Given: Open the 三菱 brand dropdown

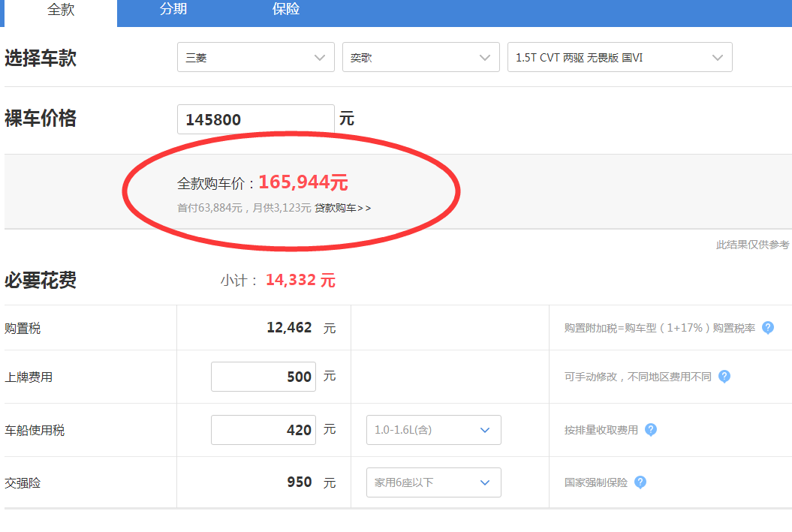Looking at the screenshot, I should (255, 57).
